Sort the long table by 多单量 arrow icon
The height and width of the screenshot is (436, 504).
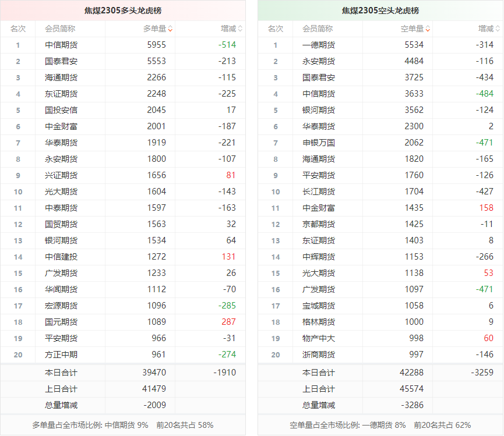pyautogui.click(x=170, y=29)
